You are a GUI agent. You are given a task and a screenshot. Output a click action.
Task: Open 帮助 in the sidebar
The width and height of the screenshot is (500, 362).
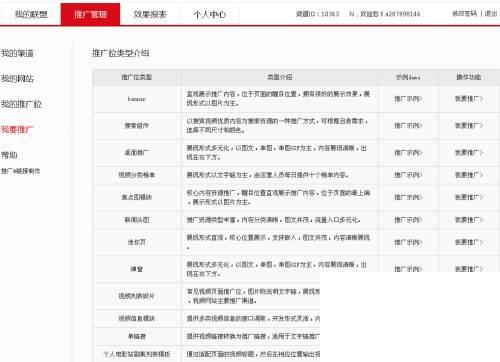pyautogui.click(x=9, y=155)
